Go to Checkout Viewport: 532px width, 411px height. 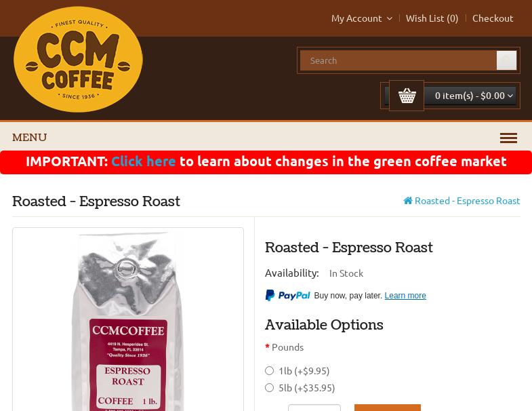[493, 18]
